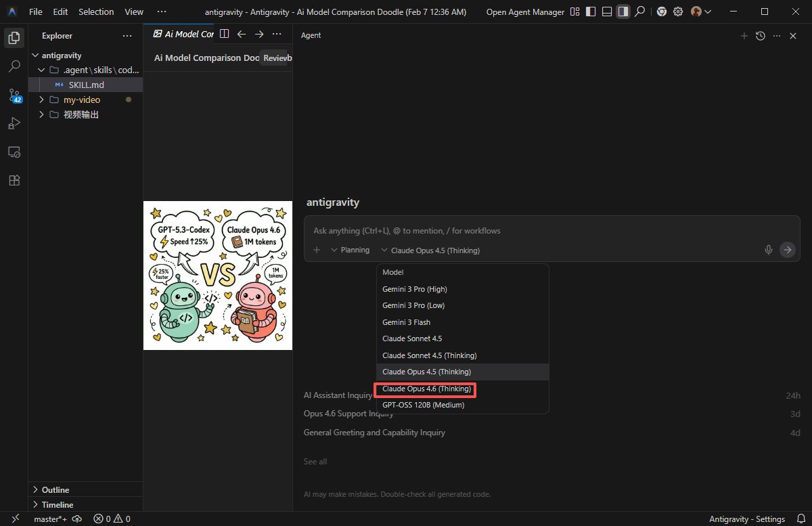Click See all conversations
The width and height of the screenshot is (812, 526).
click(315, 462)
